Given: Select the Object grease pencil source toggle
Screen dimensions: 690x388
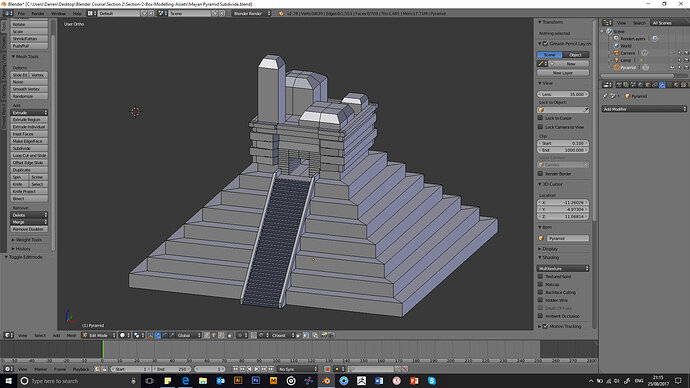Looking at the screenshot, I should [576, 55].
